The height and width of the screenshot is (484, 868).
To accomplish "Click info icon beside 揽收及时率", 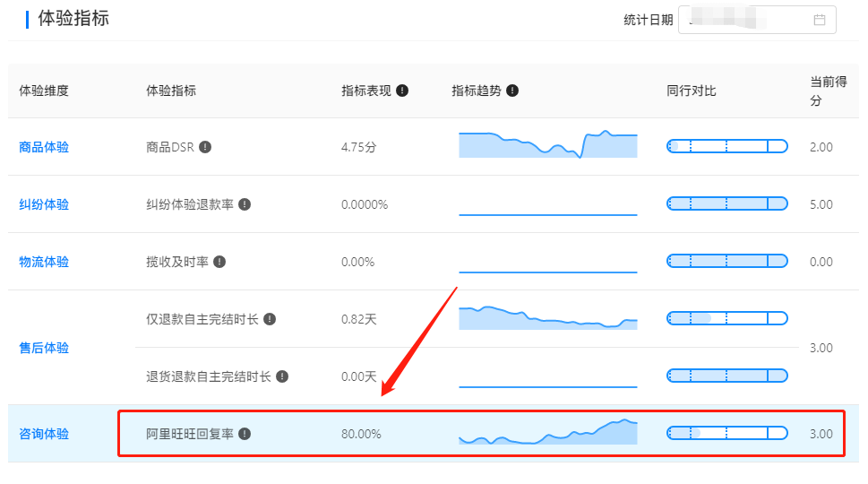I will coord(219,262).
